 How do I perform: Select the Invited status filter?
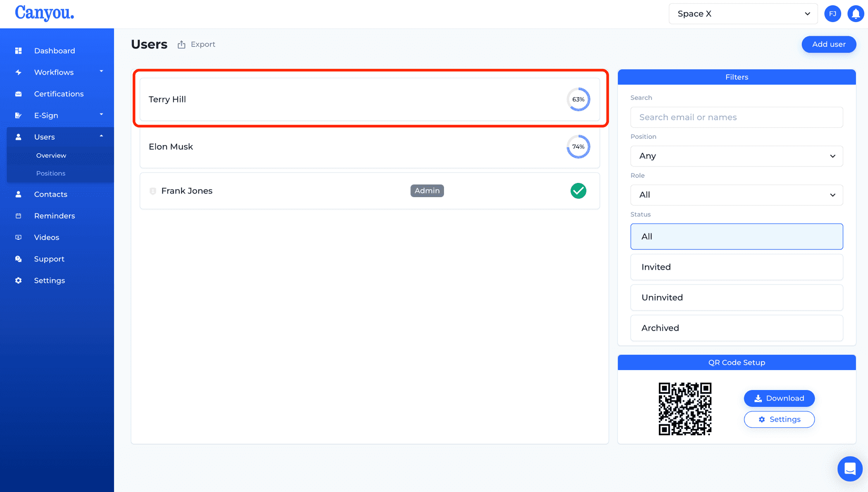[737, 267]
